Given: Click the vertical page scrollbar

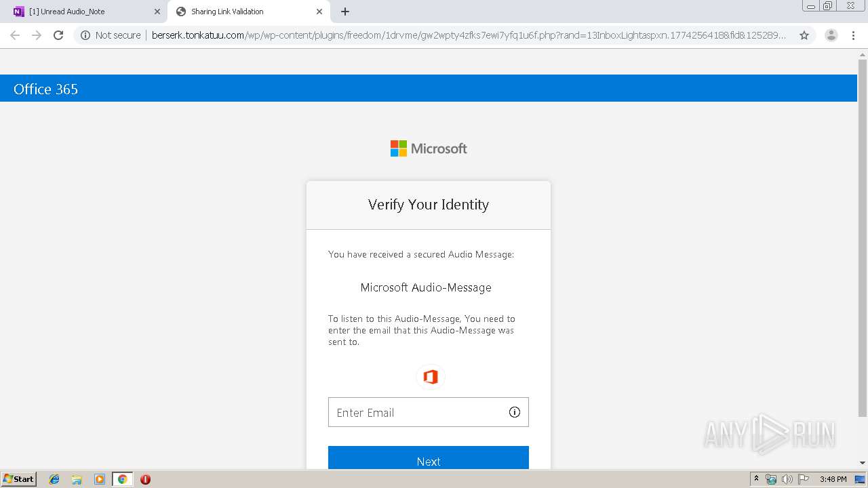Looking at the screenshot, I should [x=863, y=237].
